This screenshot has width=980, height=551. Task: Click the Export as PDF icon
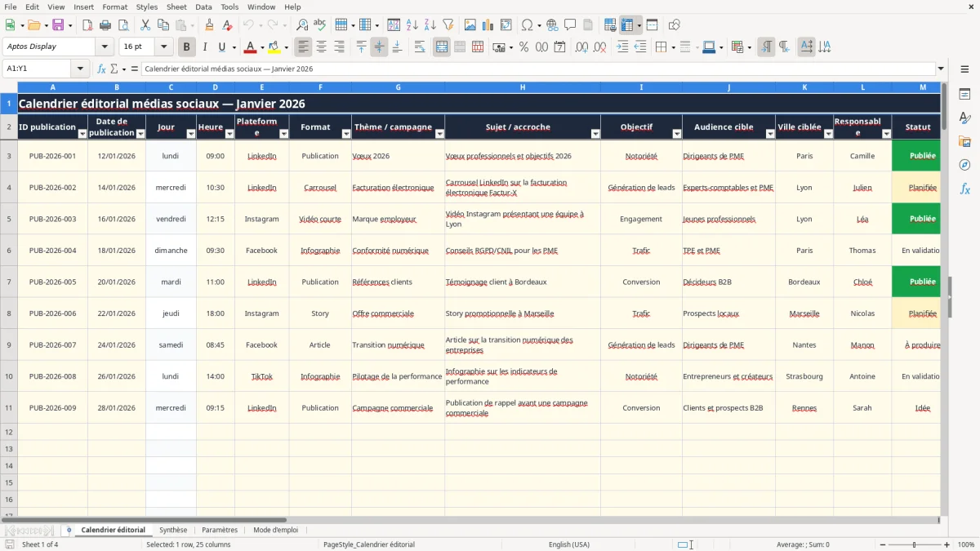[x=87, y=25]
